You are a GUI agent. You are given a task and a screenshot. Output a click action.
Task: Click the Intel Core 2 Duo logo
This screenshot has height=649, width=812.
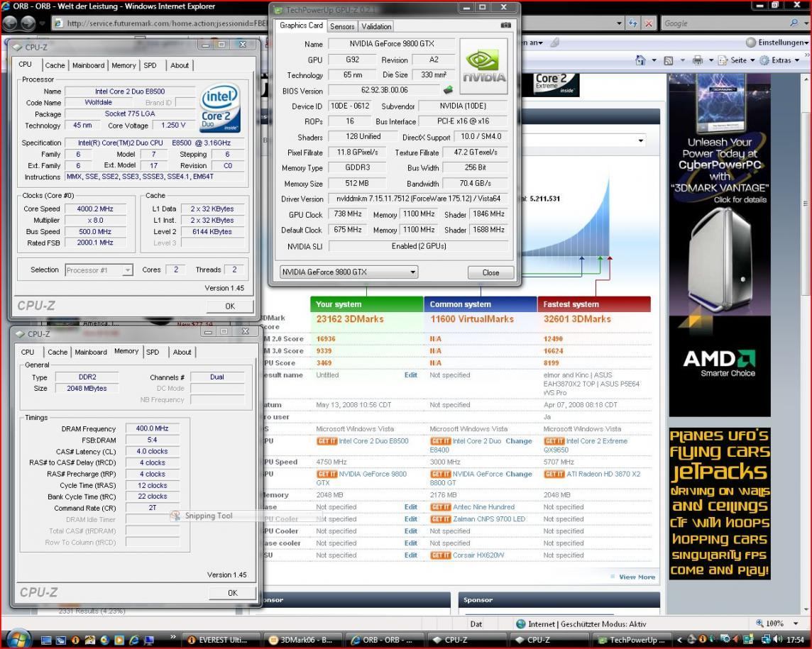(x=219, y=108)
